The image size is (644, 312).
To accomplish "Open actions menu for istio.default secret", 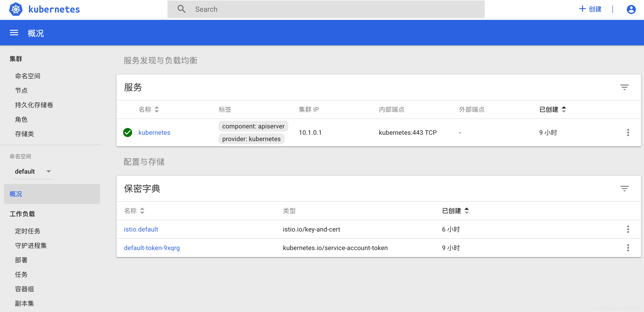I will tap(628, 229).
